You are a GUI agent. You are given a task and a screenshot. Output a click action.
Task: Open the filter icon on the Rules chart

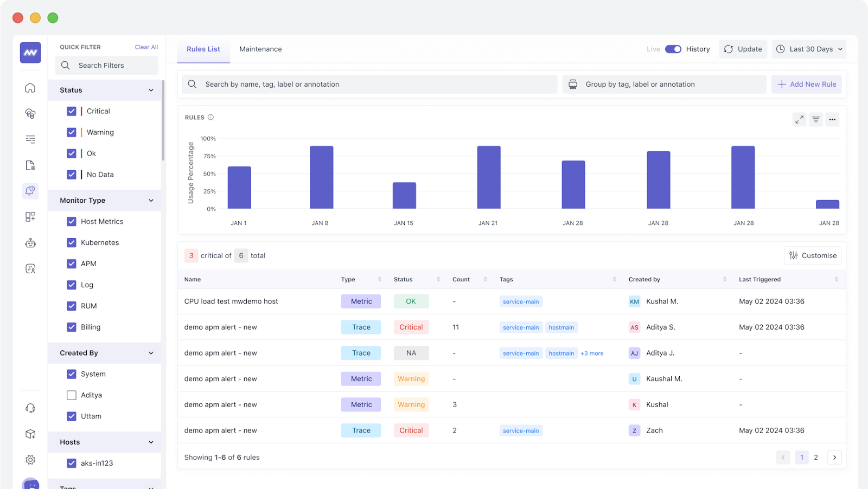(815, 119)
